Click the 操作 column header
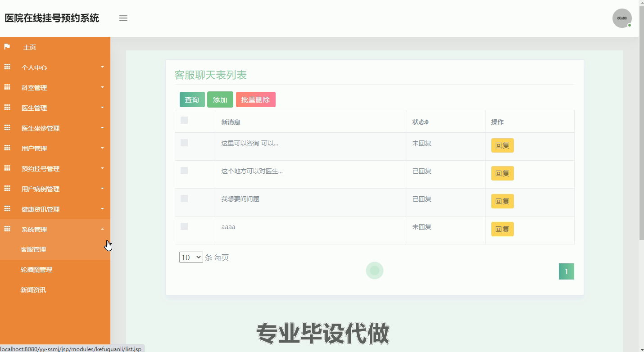The image size is (644, 352). pyautogui.click(x=497, y=122)
